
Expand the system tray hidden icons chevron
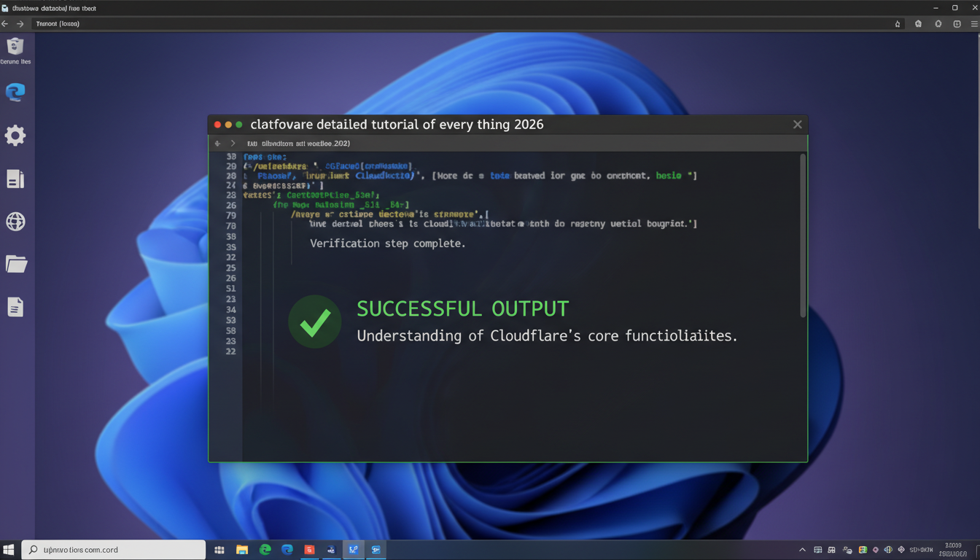tap(803, 550)
